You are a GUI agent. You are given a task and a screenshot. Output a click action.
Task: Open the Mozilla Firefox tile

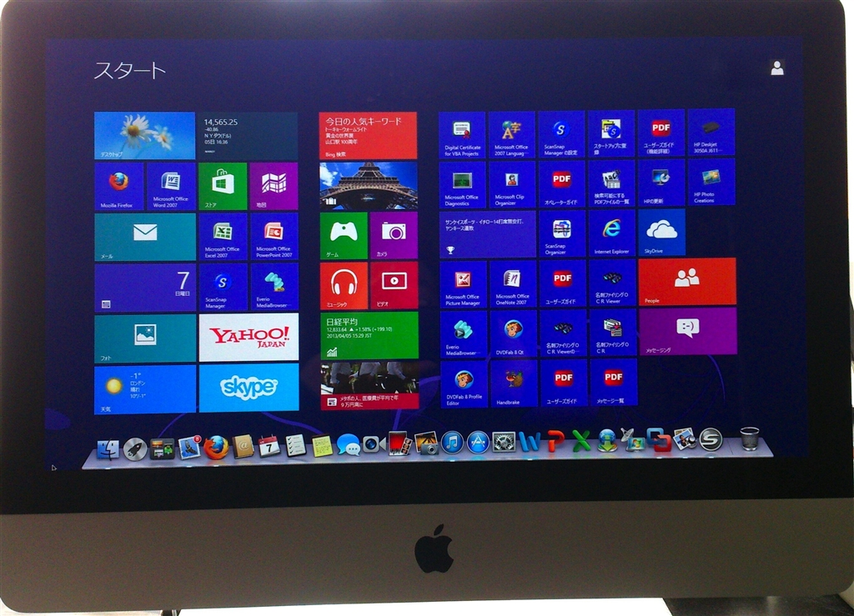coord(118,186)
